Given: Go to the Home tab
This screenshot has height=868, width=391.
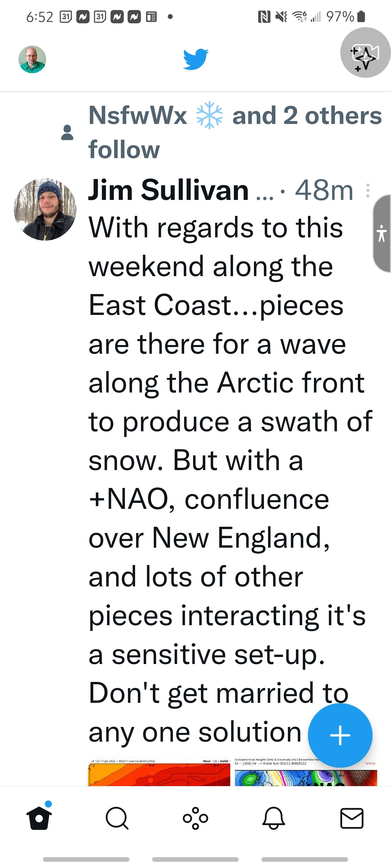Looking at the screenshot, I should pyautogui.click(x=39, y=818).
